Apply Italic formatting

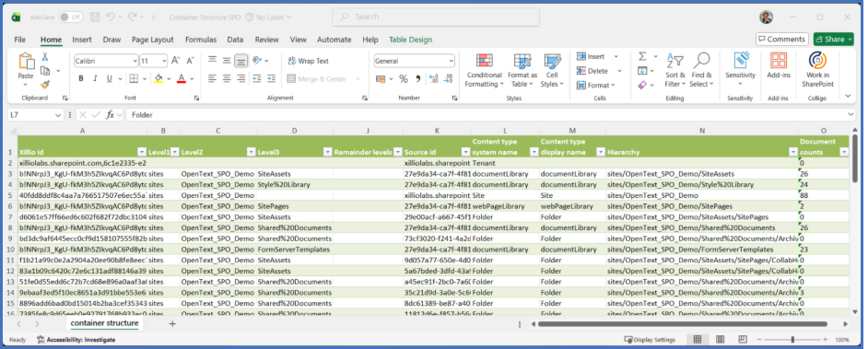point(95,78)
